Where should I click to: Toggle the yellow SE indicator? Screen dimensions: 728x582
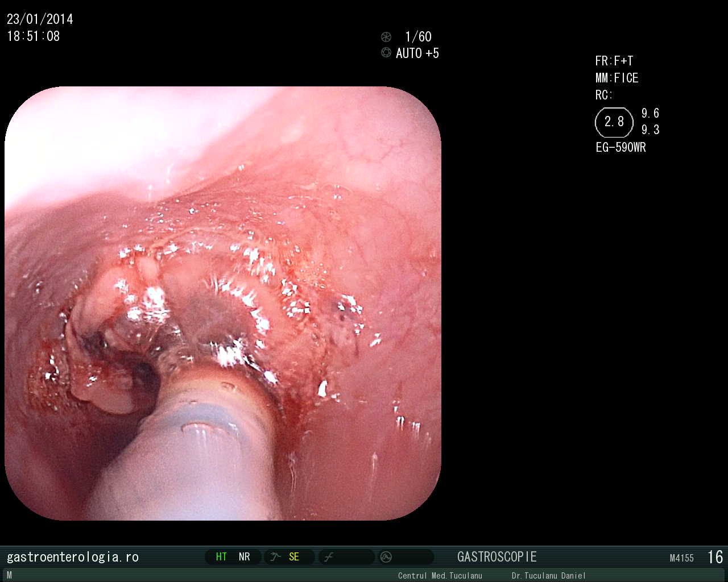coord(294,557)
